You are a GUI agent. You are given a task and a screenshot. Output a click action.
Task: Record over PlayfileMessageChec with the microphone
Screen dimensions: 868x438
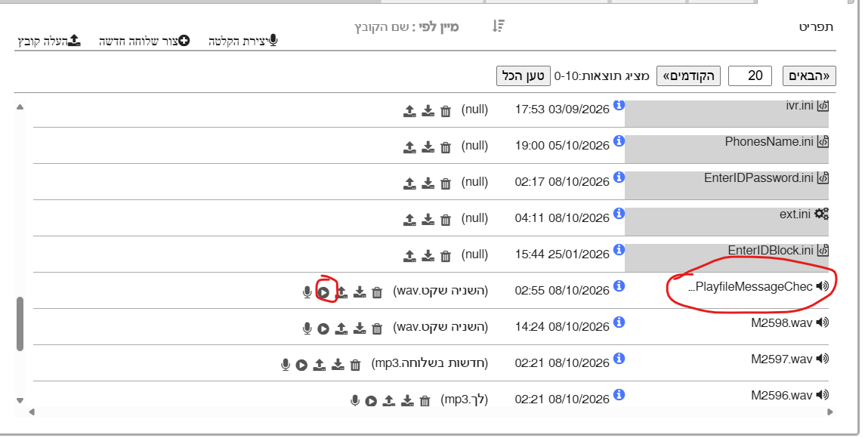click(307, 292)
